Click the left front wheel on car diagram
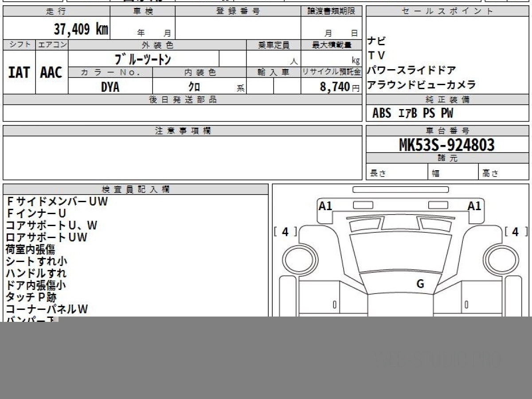Image resolution: width=532 pixels, height=399 pixels. [301, 259]
